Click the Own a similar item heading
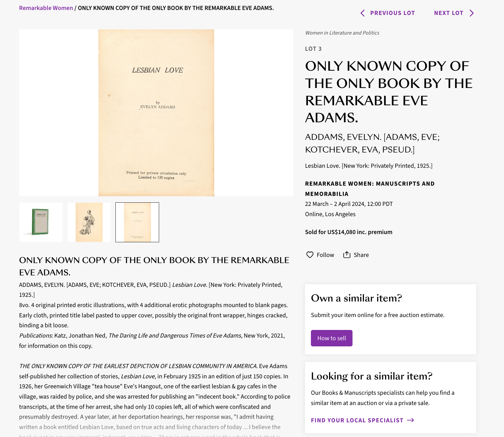This screenshot has width=504, height=437. 356,298
